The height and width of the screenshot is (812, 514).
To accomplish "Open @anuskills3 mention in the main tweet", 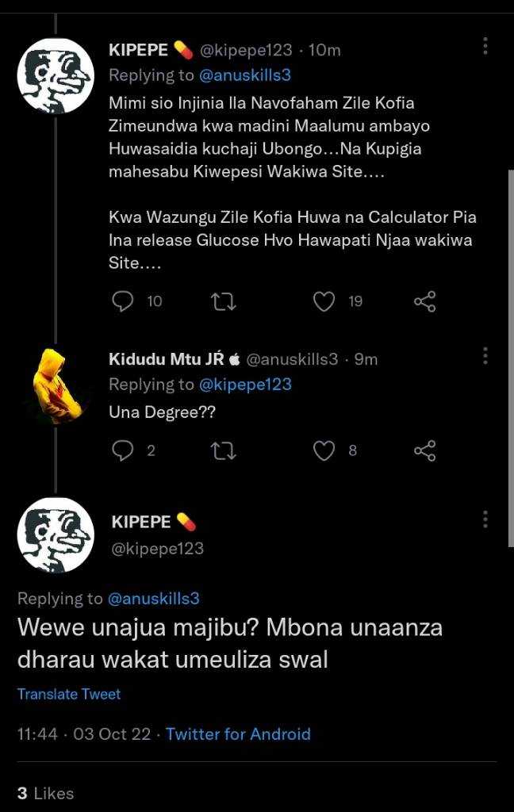I will pos(153,599).
